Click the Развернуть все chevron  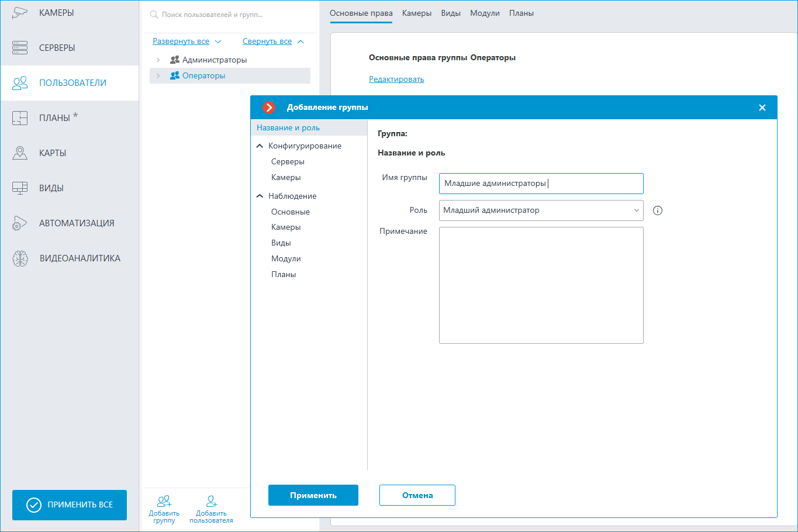click(218, 42)
